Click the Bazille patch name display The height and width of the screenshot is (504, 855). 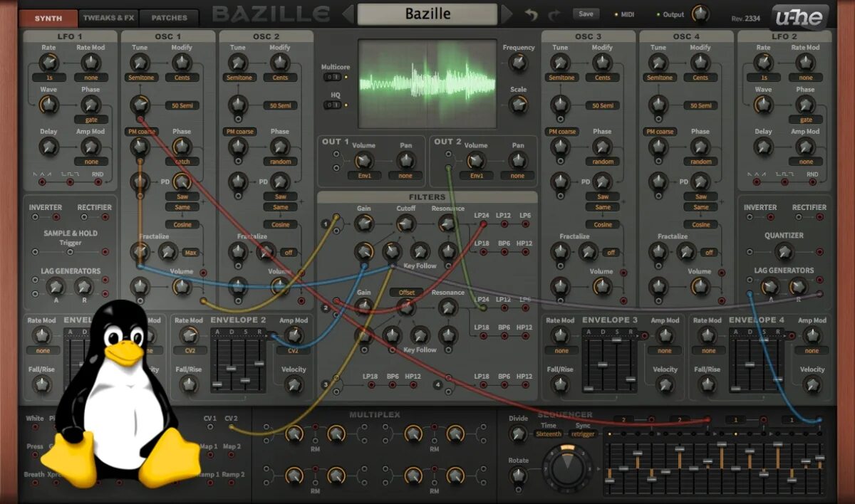pos(427,14)
